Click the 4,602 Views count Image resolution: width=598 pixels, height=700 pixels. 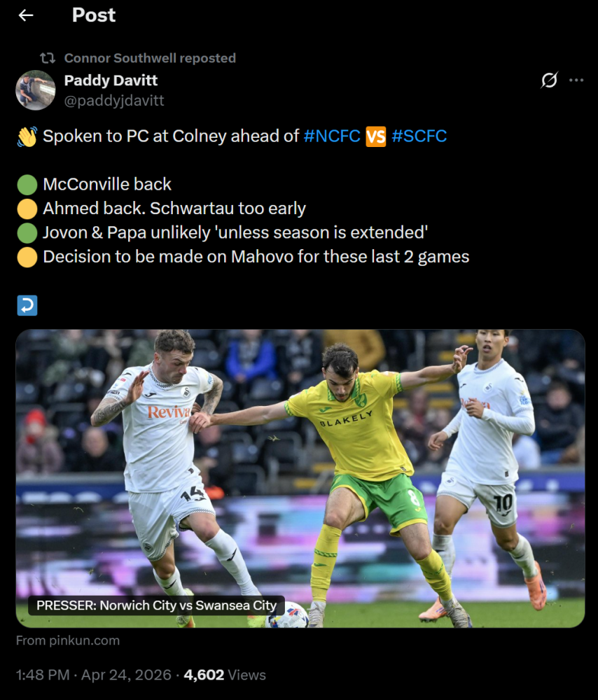tap(225, 675)
